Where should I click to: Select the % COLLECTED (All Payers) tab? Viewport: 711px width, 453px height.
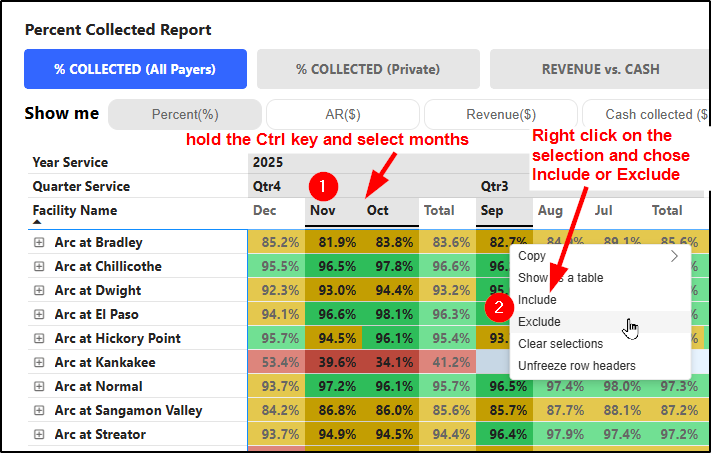135,69
